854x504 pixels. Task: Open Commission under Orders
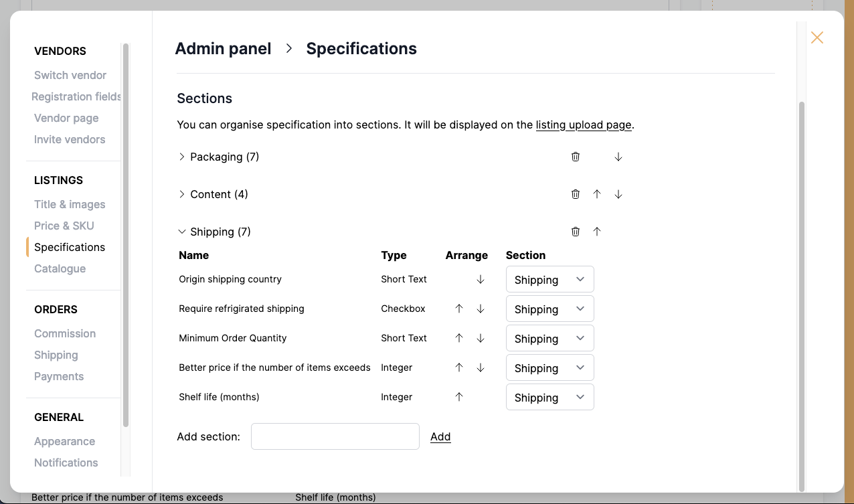pyautogui.click(x=64, y=333)
